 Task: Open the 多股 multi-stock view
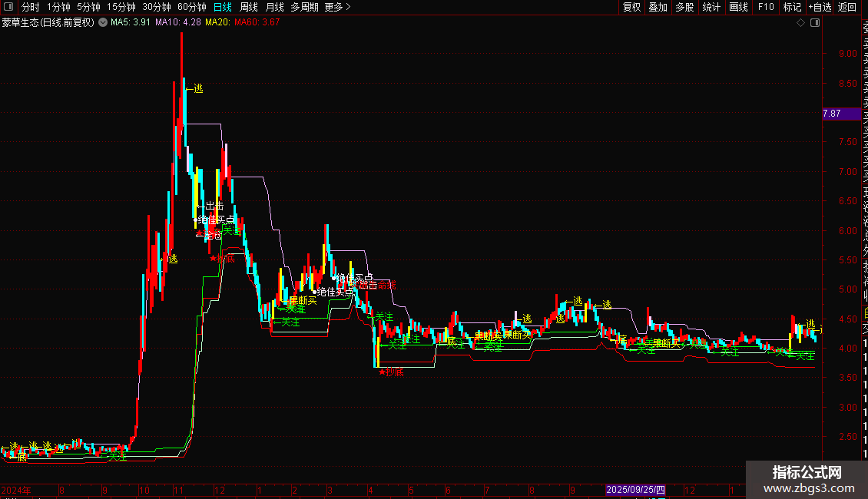click(x=684, y=7)
